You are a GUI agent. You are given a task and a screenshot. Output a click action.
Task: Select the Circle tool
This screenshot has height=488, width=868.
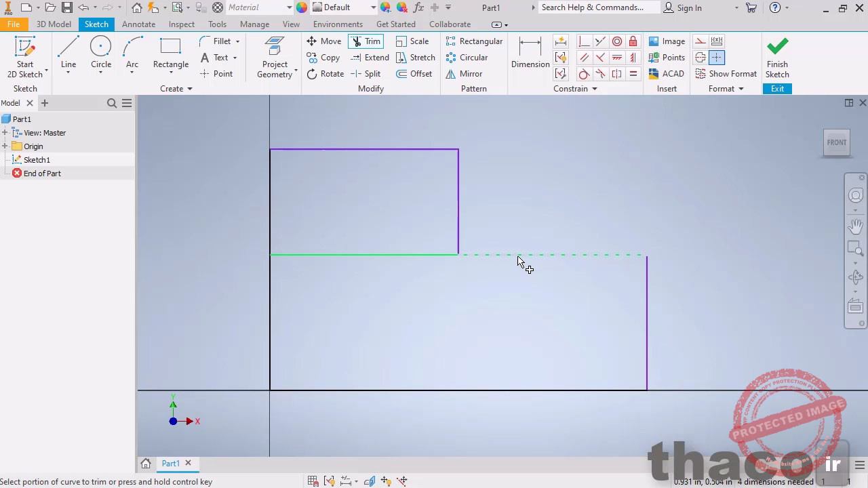click(100, 53)
